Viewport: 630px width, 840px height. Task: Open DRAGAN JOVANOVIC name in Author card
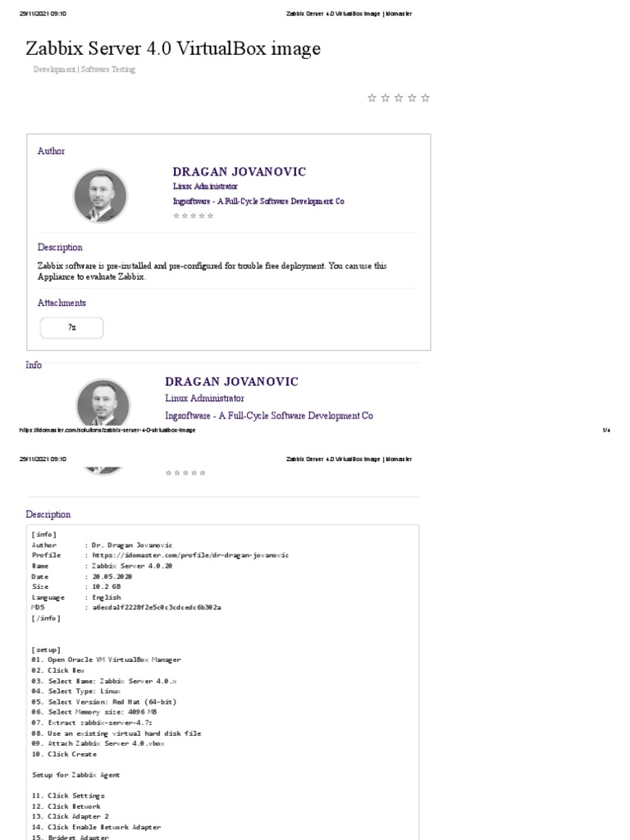pyautogui.click(x=239, y=171)
